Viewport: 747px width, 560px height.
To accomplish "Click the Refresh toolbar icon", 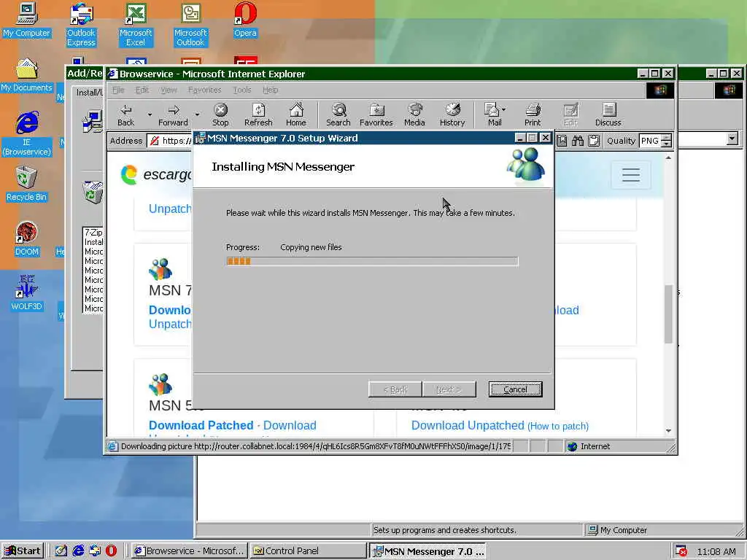I will [258, 115].
